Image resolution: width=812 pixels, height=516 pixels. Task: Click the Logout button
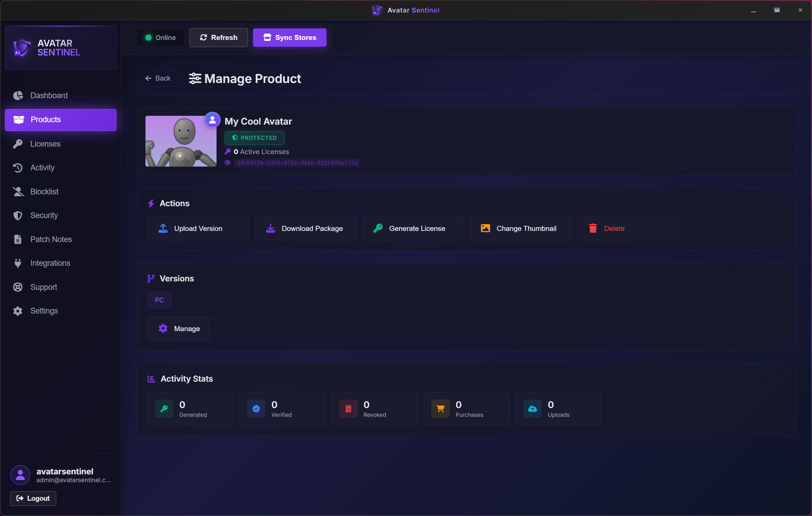coord(32,498)
